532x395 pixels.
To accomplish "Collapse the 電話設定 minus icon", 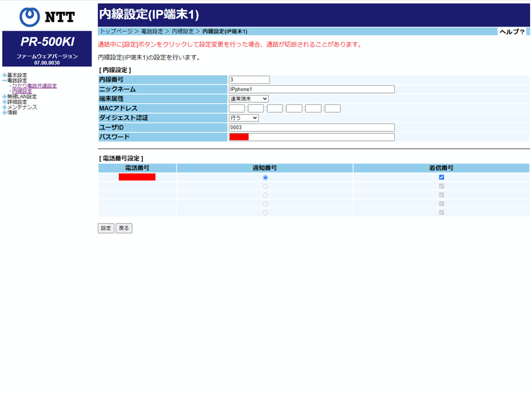I will point(4,80).
